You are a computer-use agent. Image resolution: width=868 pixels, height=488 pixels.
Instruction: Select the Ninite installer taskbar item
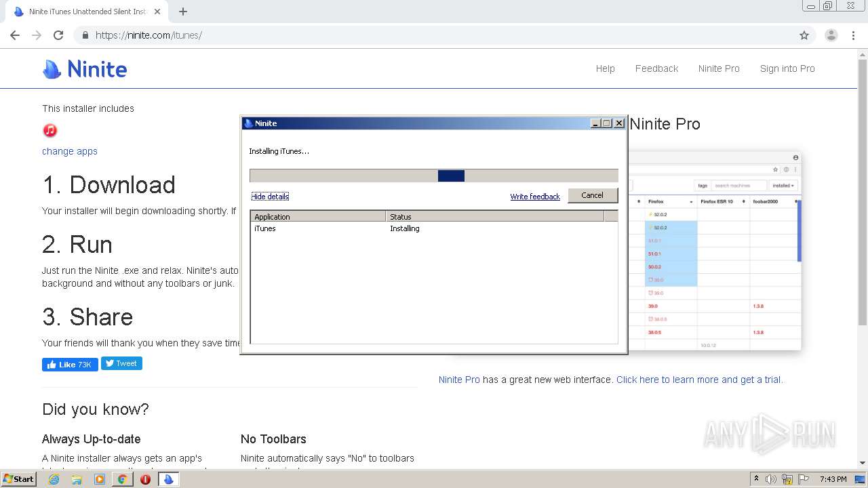click(x=169, y=479)
